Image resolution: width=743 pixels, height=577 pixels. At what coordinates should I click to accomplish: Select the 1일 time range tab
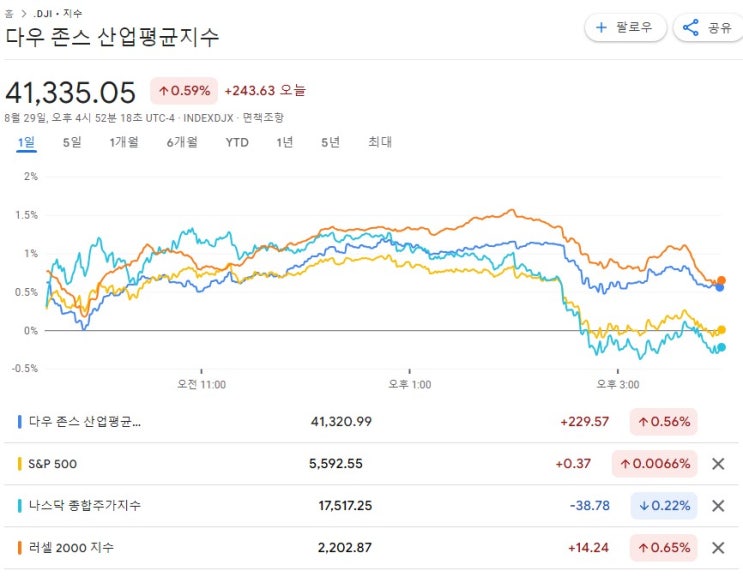(27, 142)
